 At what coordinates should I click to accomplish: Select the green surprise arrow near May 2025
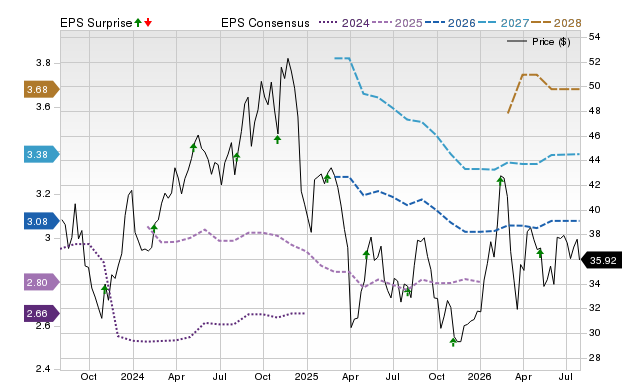coord(366,255)
